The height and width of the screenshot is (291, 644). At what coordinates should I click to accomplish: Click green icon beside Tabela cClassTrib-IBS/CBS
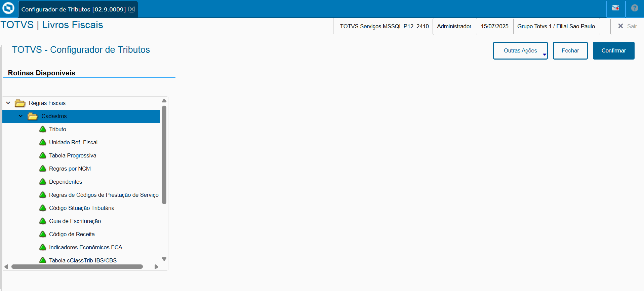[43, 260]
